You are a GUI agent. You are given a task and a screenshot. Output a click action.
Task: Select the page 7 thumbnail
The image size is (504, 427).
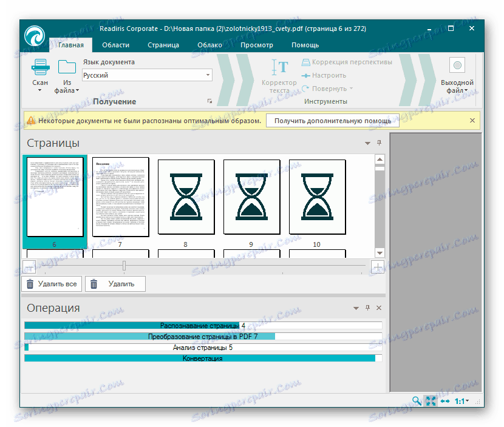(121, 197)
